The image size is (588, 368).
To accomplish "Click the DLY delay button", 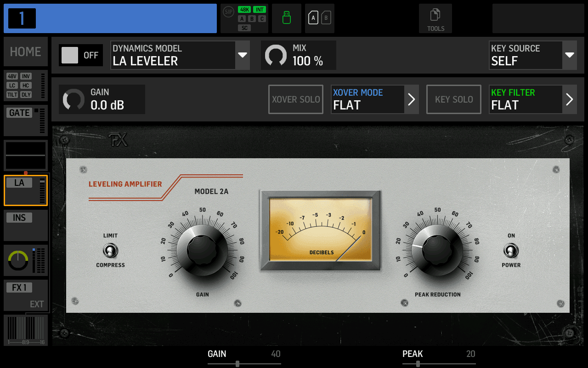I will (x=26, y=95).
